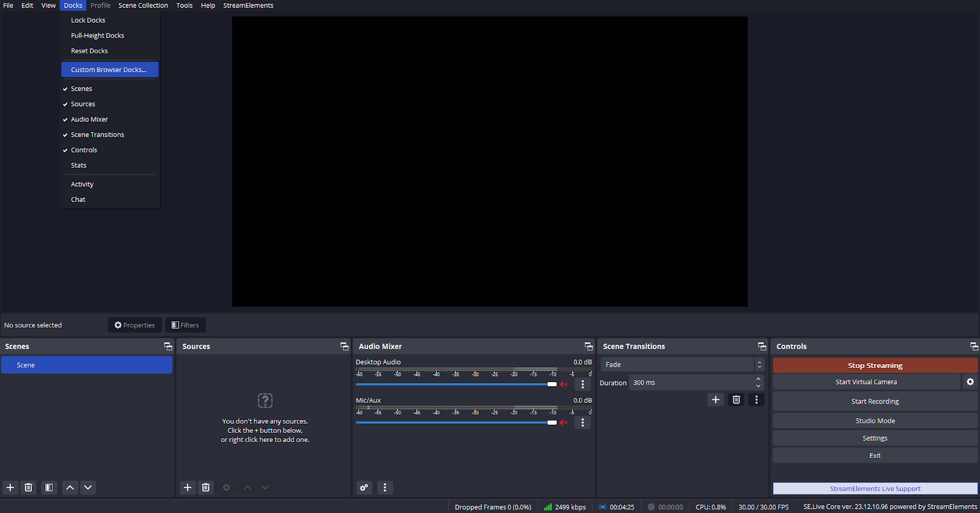Open scene filters icon in Scenes toolbar
The height and width of the screenshot is (513, 980).
tap(49, 487)
